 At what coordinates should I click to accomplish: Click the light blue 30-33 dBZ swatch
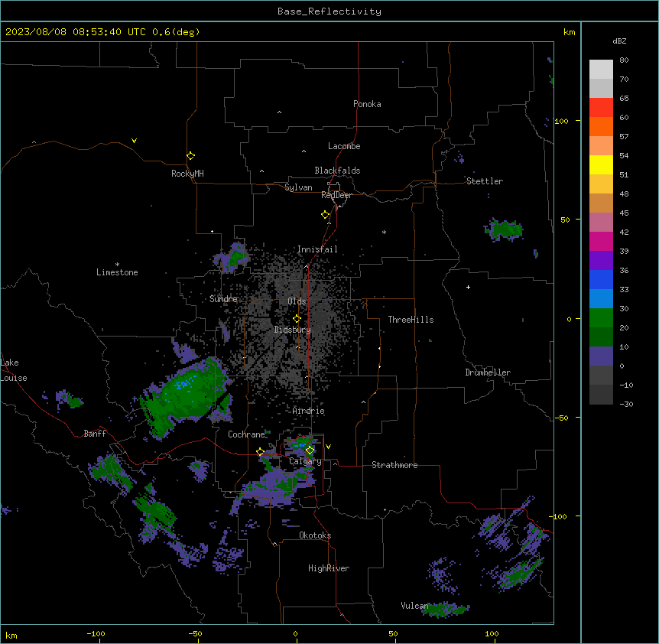tap(601, 299)
